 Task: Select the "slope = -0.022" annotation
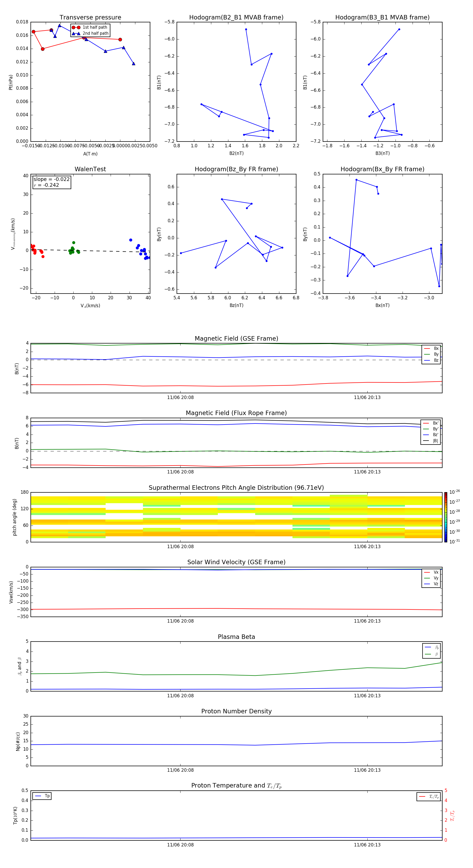click(x=52, y=179)
